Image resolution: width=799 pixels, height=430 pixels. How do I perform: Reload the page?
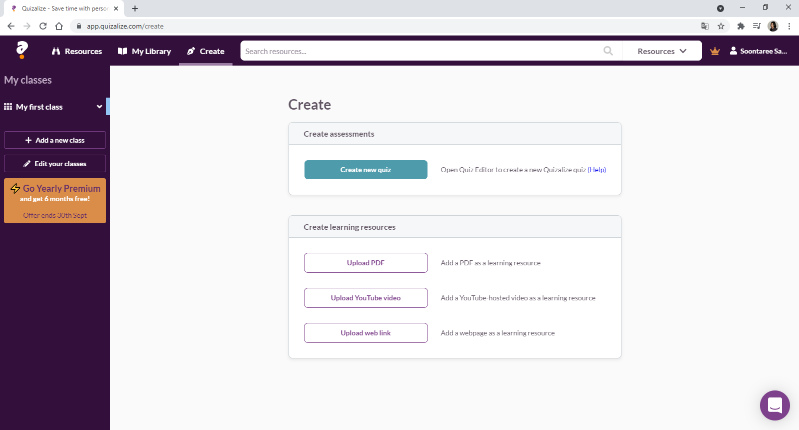coord(43,26)
